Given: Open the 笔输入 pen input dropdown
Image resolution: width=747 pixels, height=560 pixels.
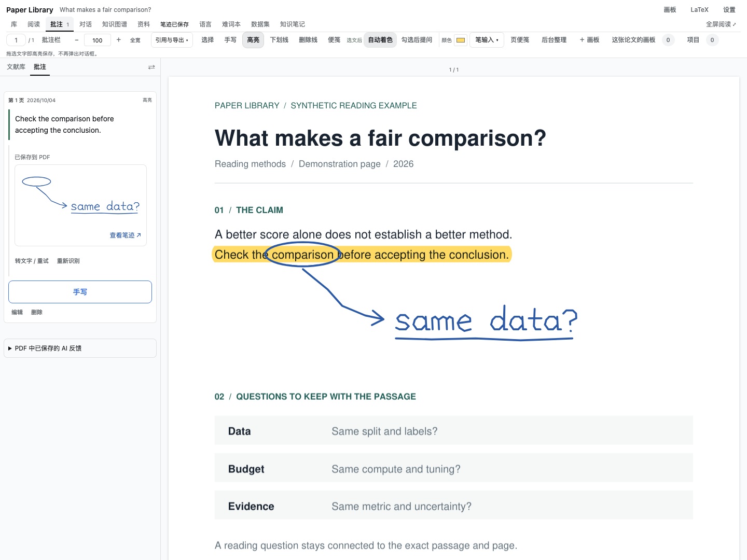Looking at the screenshot, I should tap(487, 40).
